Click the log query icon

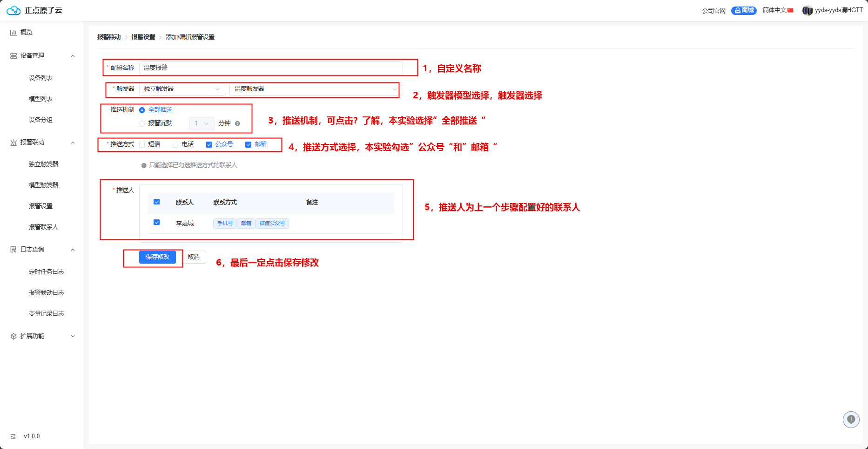13,250
